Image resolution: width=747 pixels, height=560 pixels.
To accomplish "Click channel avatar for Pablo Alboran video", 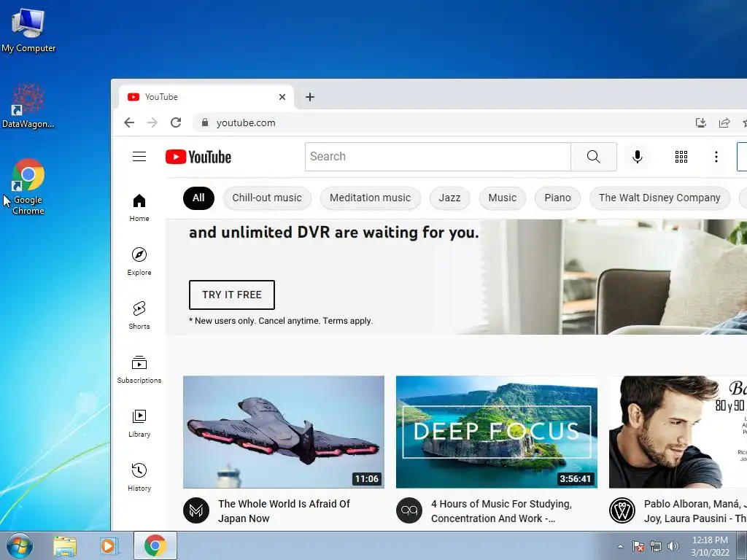I will click(x=622, y=510).
